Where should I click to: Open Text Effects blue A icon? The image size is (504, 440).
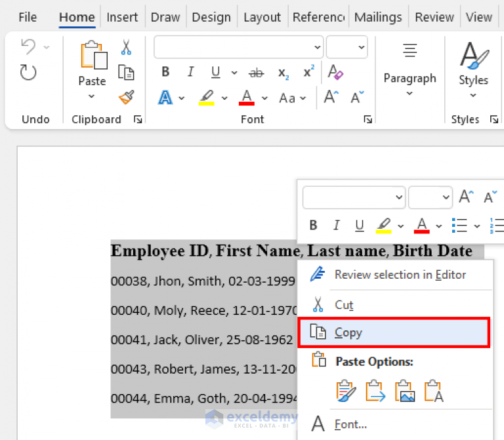165,98
